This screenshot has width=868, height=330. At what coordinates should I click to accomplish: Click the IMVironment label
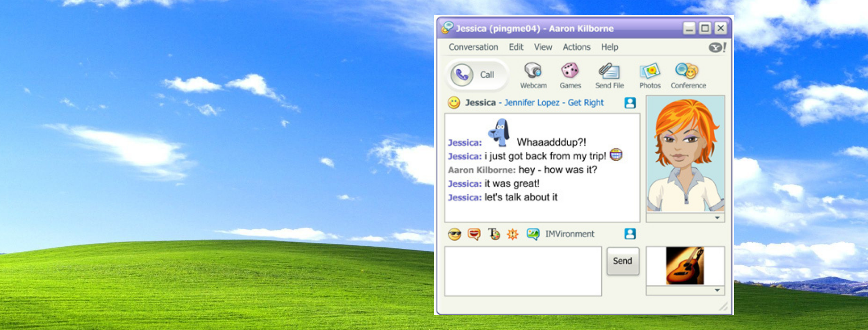click(x=569, y=234)
